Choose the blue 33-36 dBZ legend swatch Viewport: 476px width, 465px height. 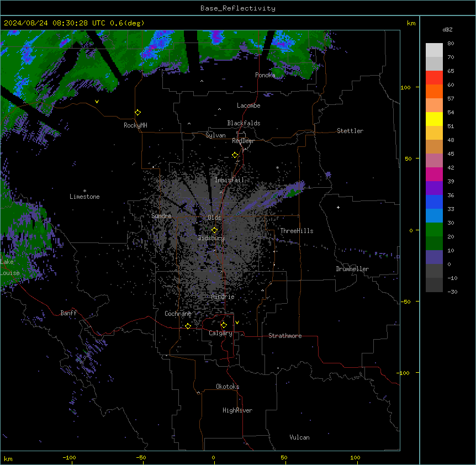tap(434, 202)
